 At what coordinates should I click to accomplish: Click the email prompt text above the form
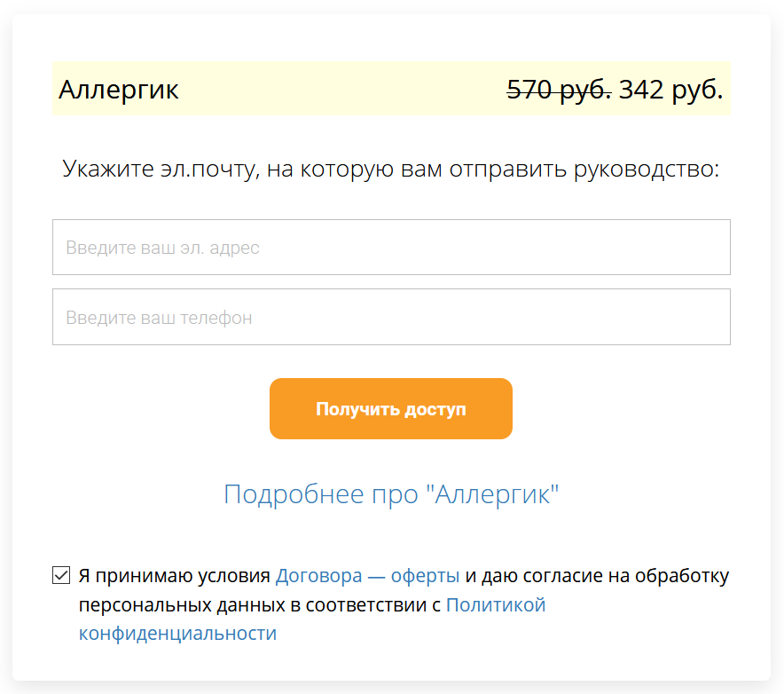[x=391, y=169]
